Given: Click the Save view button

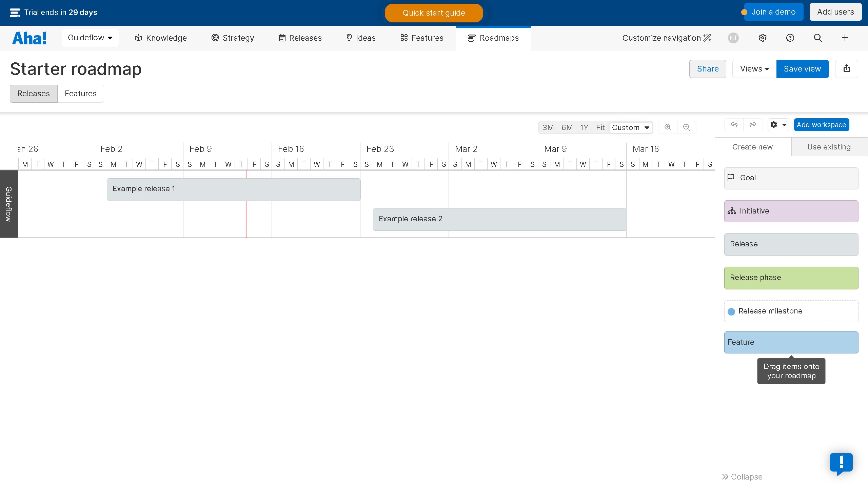Looking at the screenshot, I should [x=802, y=69].
